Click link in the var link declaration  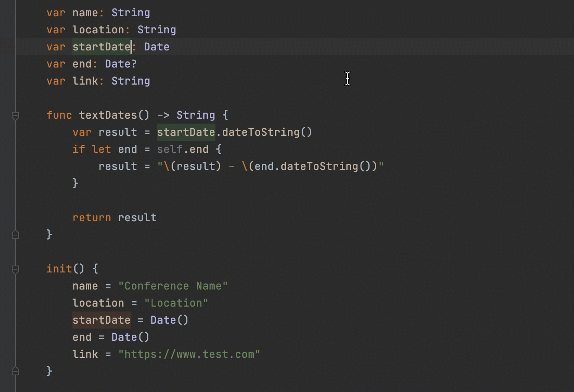click(85, 81)
